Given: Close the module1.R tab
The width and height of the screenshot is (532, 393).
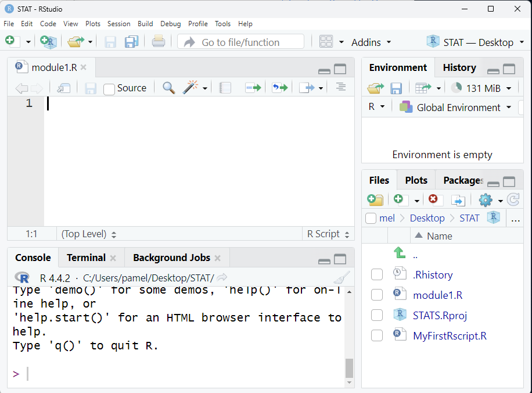Looking at the screenshot, I should (84, 67).
